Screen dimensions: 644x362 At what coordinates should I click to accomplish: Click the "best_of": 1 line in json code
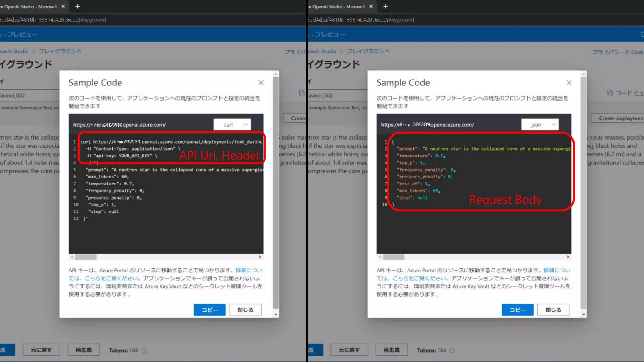pos(413,184)
